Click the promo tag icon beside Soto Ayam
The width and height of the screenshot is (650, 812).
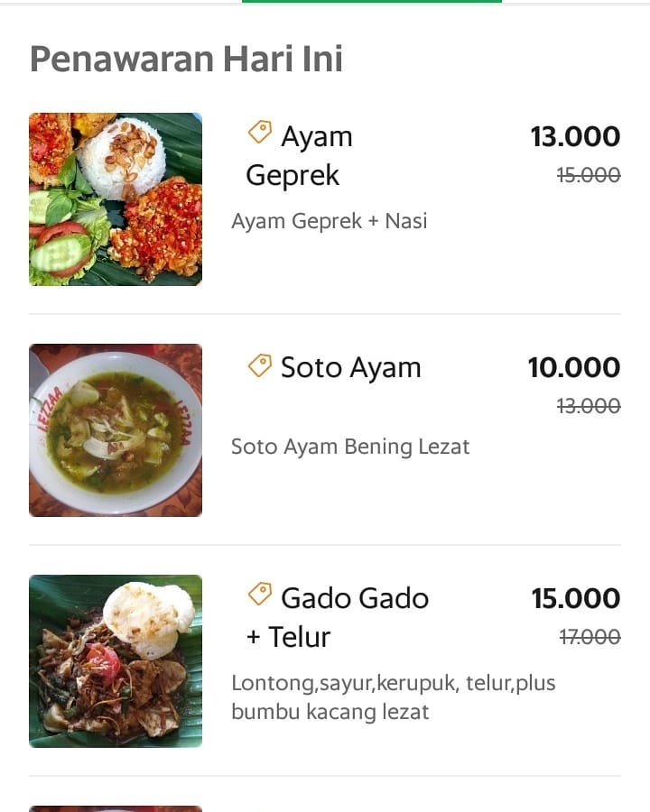tap(260, 365)
